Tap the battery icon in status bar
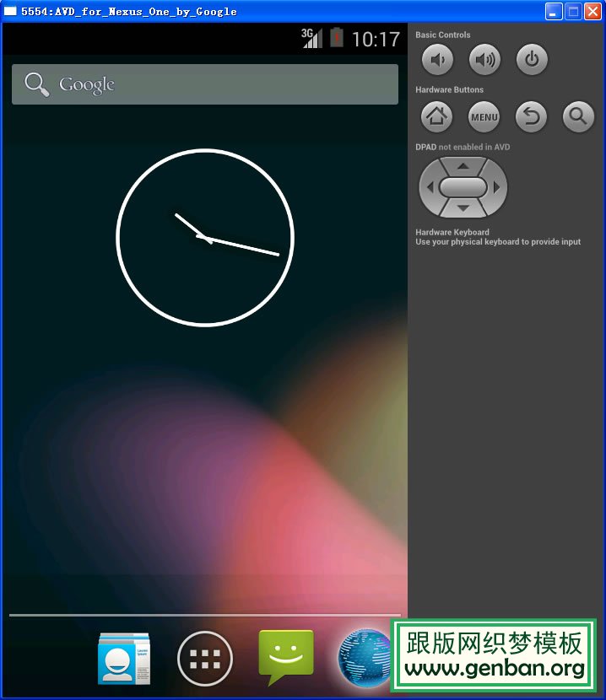The height and width of the screenshot is (700, 606). [x=337, y=38]
